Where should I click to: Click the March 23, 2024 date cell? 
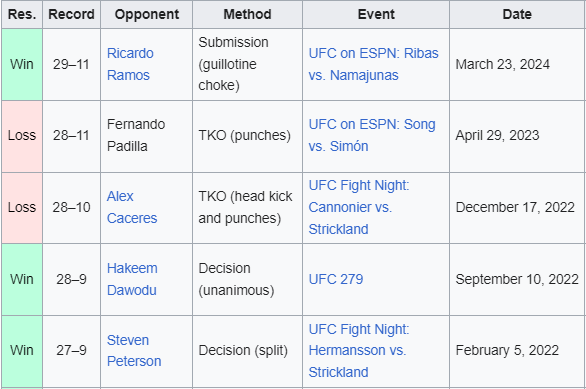[x=517, y=64]
